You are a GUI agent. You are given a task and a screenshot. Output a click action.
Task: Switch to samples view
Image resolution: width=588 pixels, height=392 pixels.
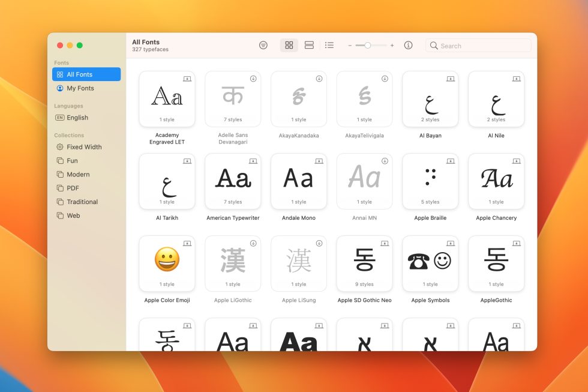point(310,46)
